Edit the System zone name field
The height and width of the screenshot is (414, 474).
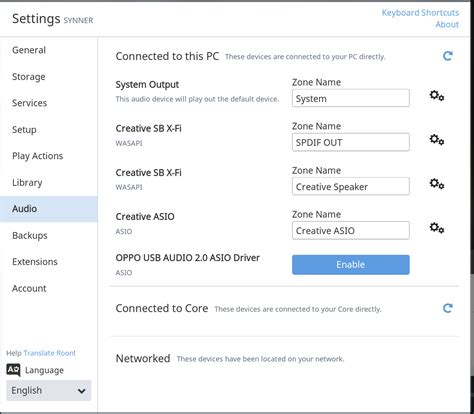pos(351,98)
